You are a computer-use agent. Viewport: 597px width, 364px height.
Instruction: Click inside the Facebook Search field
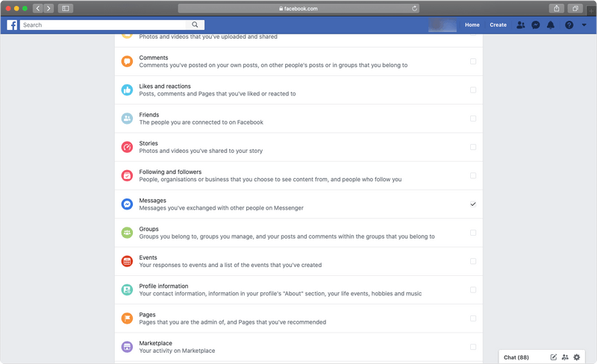tap(103, 25)
